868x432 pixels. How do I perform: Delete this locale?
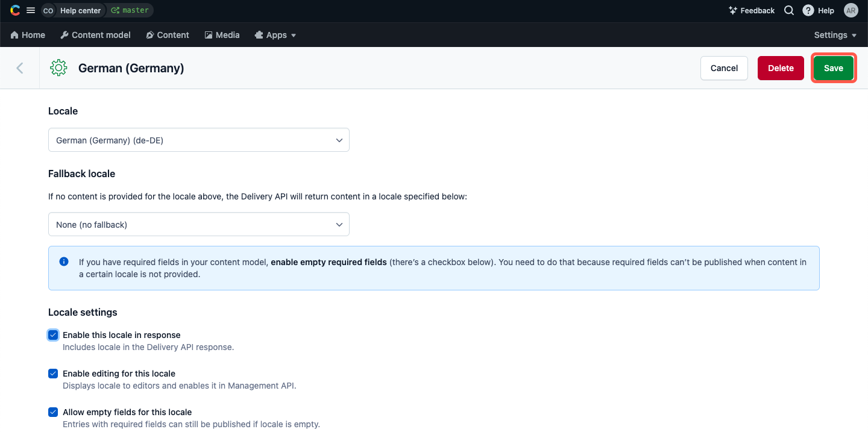(781, 67)
